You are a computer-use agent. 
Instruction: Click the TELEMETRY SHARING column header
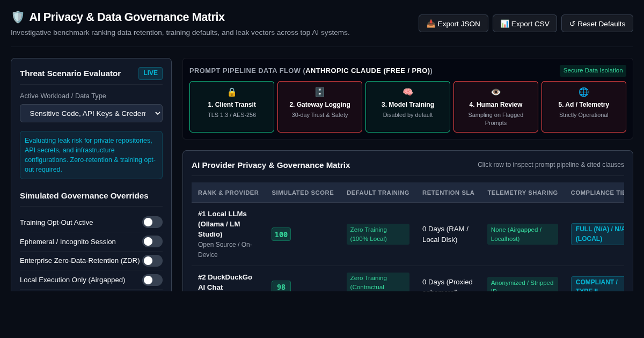[x=523, y=193]
